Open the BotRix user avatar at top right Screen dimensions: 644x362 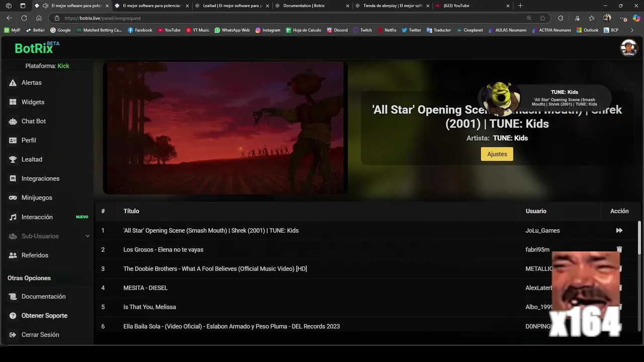coord(629,48)
